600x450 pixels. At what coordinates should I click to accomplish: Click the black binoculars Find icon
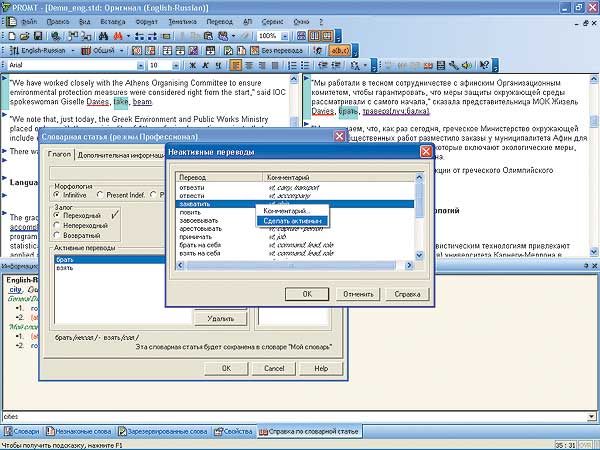103,36
